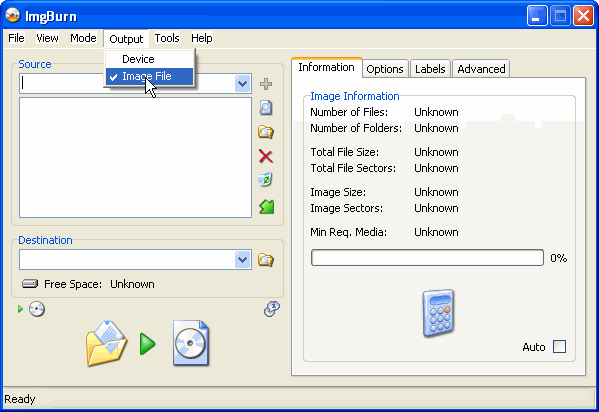This screenshot has height=412, width=599.
Task: Click the small green triangle expander
Action: [x=21, y=309]
